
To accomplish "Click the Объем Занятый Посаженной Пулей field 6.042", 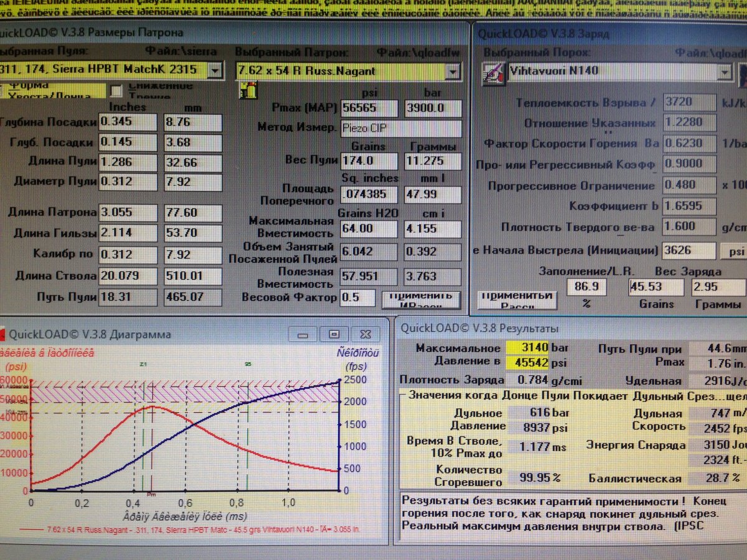I will [369, 251].
